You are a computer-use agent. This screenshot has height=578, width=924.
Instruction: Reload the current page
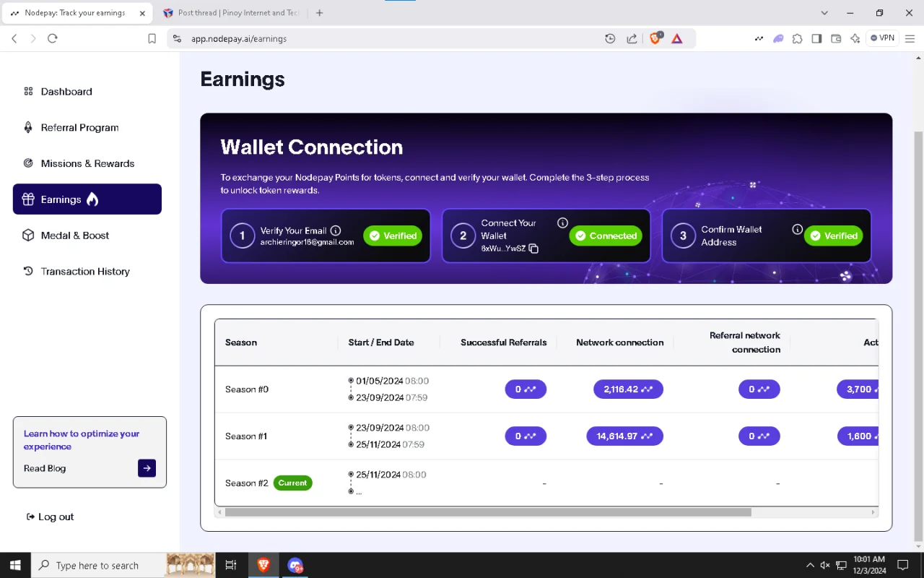53,39
